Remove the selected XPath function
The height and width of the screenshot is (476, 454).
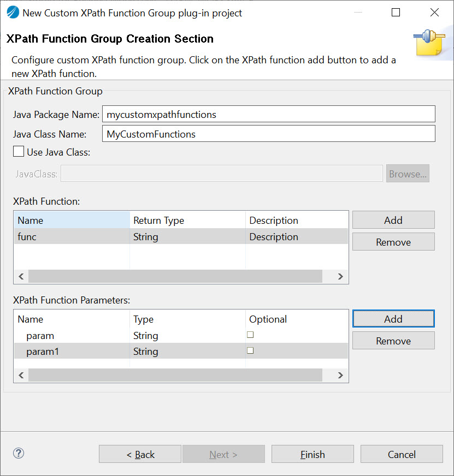pos(393,242)
